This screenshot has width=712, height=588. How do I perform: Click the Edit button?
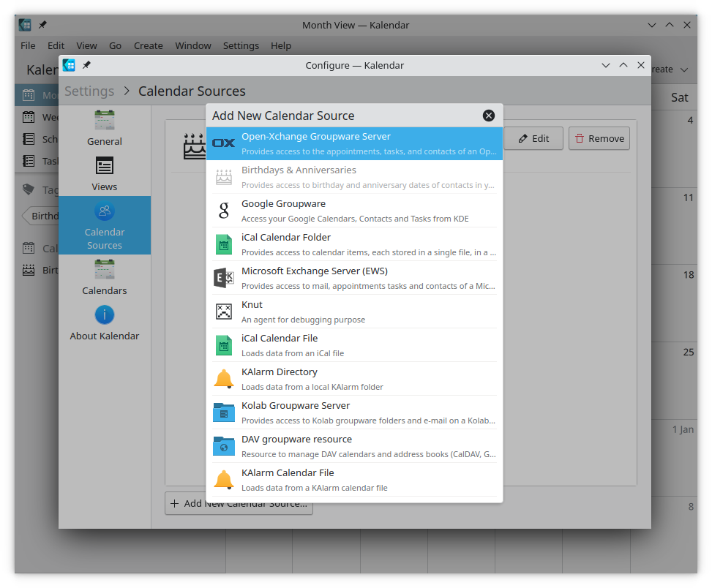533,138
